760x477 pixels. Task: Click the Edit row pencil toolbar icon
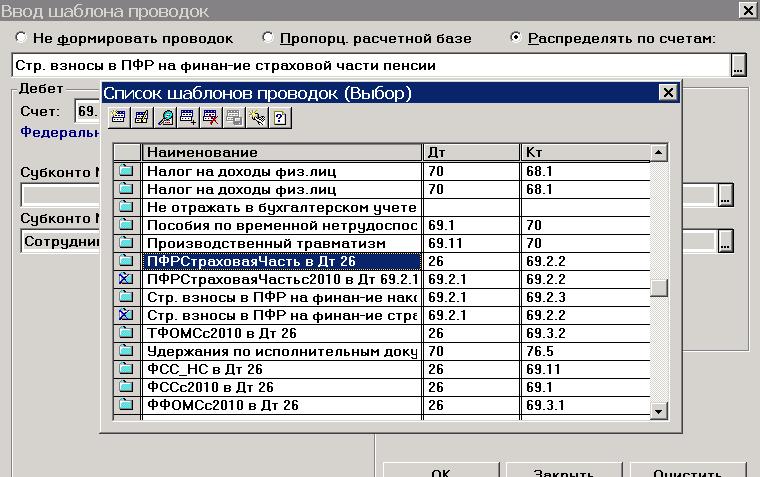142,117
